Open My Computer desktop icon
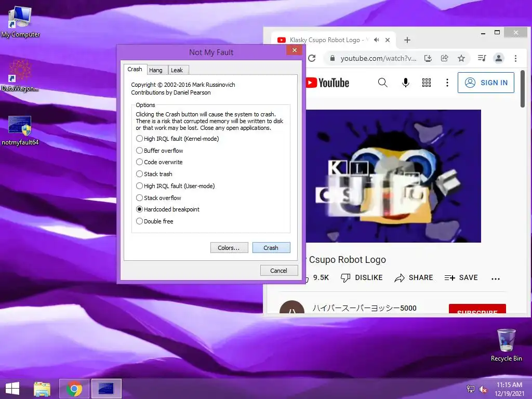 [x=20, y=22]
